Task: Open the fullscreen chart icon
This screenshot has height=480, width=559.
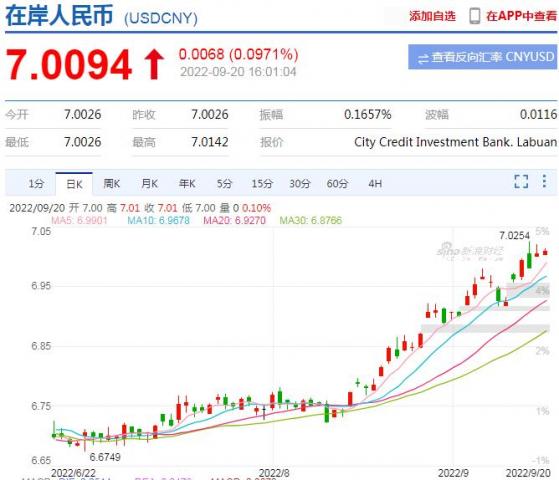Action: point(521,181)
